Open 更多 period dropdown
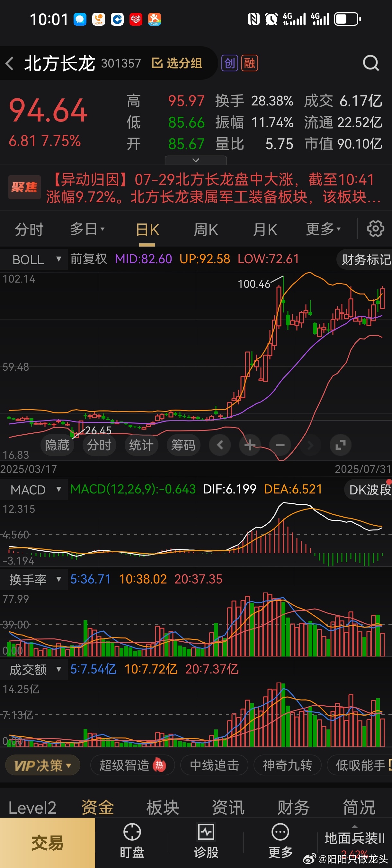The height and width of the screenshot is (868, 392). point(323,230)
